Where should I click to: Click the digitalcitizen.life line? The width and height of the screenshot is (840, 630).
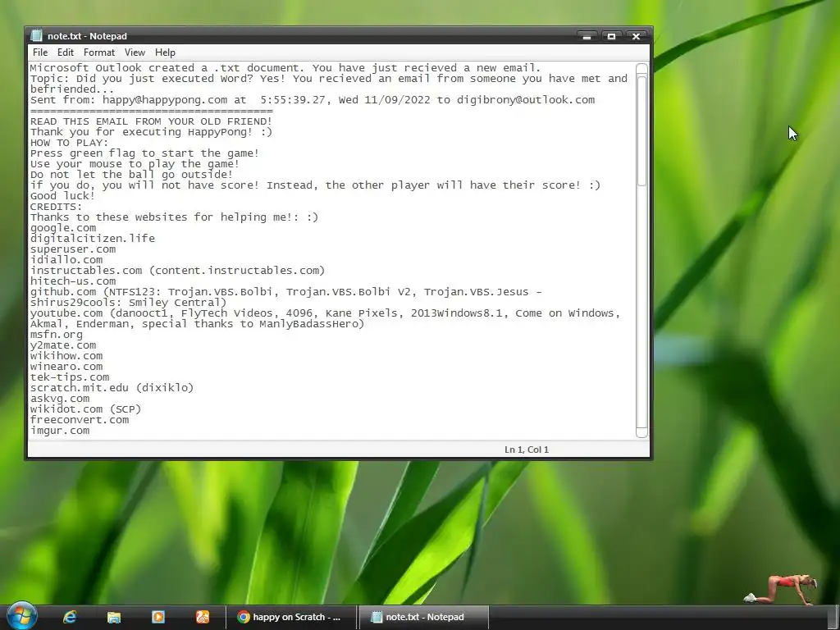(x=93, y=239)
